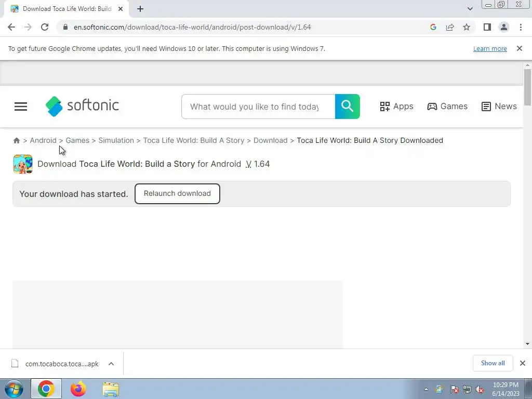Close the downloads bar

[523, 363]
